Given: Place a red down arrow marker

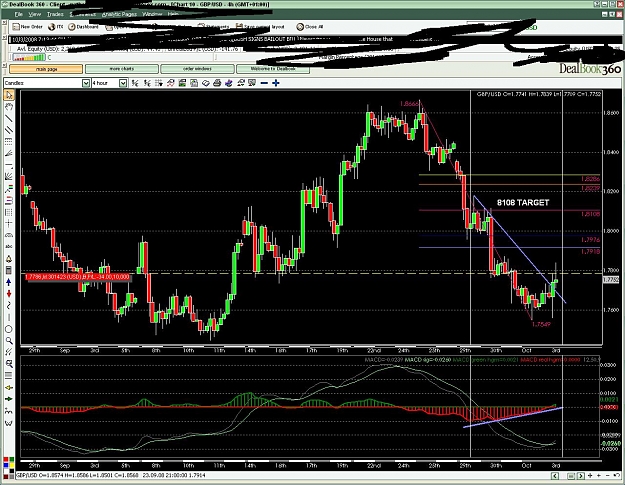Looking at the screenshot, I should [9, 294].
